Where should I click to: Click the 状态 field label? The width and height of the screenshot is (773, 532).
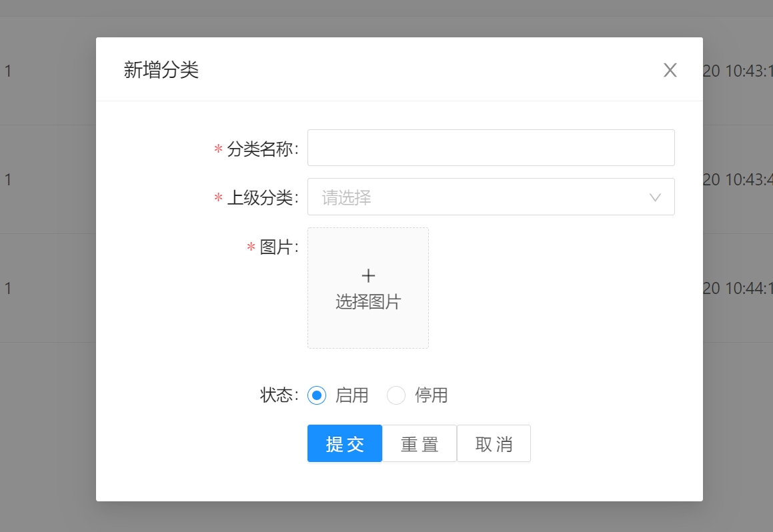[277, 395]
